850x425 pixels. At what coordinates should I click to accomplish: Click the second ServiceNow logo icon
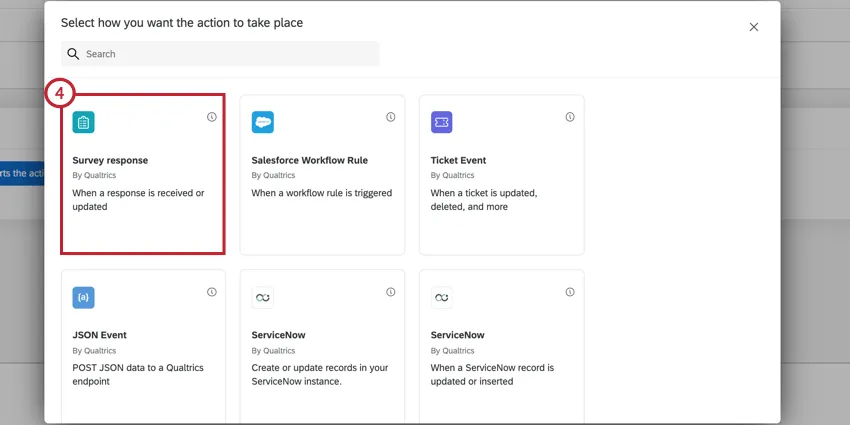[x=442, y=298]
